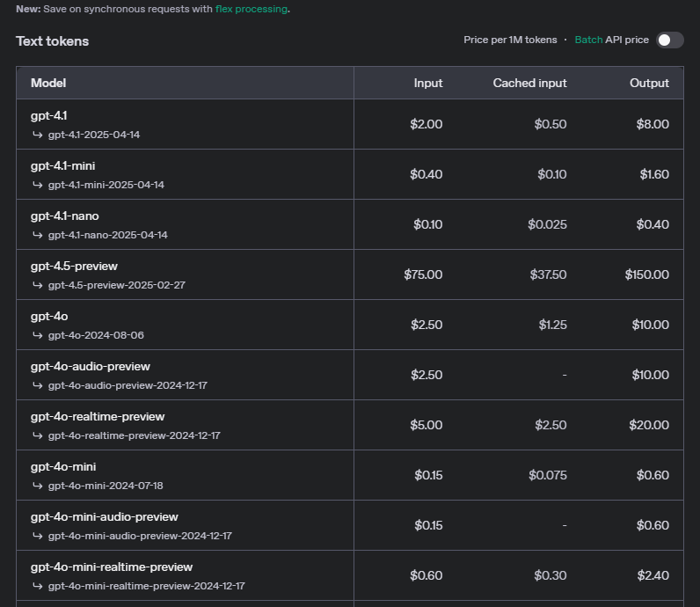Click the arrow icon beside gpt-4o-mini-audio-preview-2024-12-17
Viewport: 700px width, 607px height.
point(38,536)
